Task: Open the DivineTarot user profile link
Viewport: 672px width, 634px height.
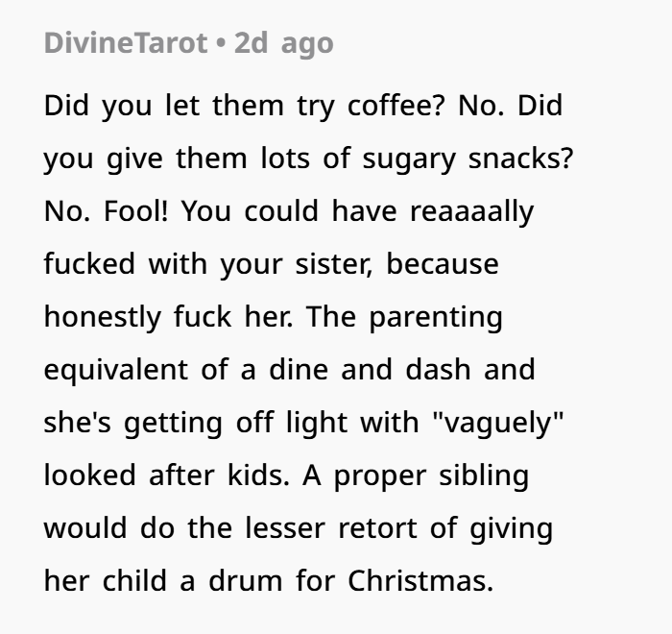Action: (x=125, y=43)
